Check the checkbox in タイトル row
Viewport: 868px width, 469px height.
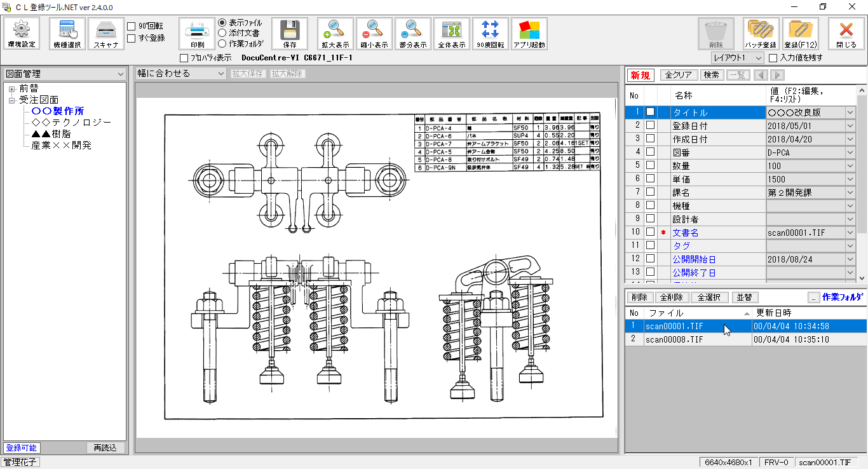click(650, 112)
